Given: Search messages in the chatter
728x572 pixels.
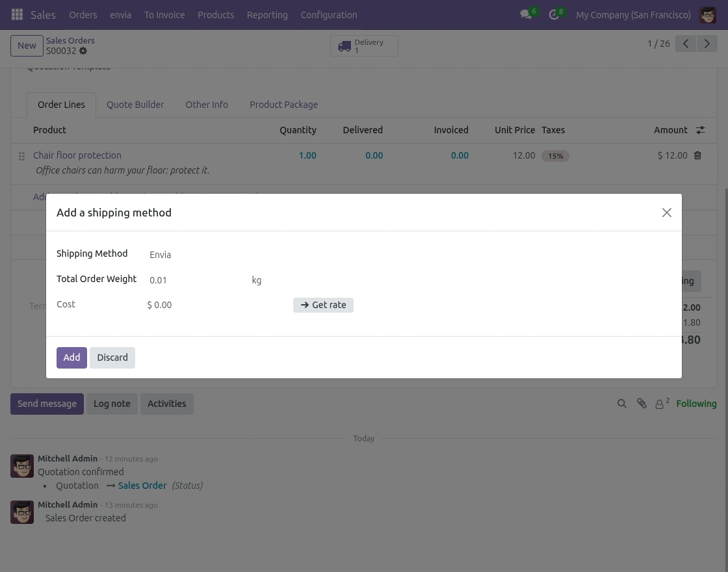Looking at the screenshot, I should (622, 404).
